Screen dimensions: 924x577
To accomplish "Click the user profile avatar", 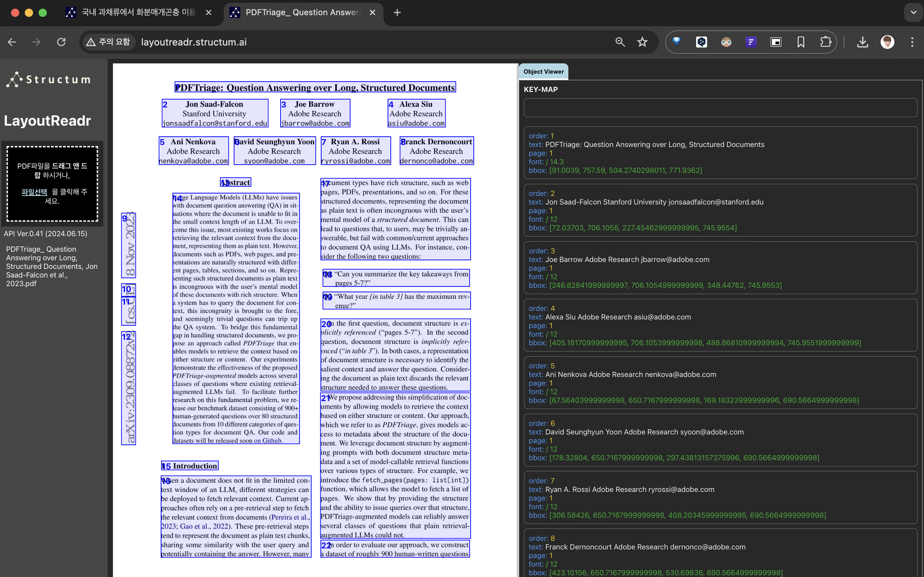I will coord(887,42).
